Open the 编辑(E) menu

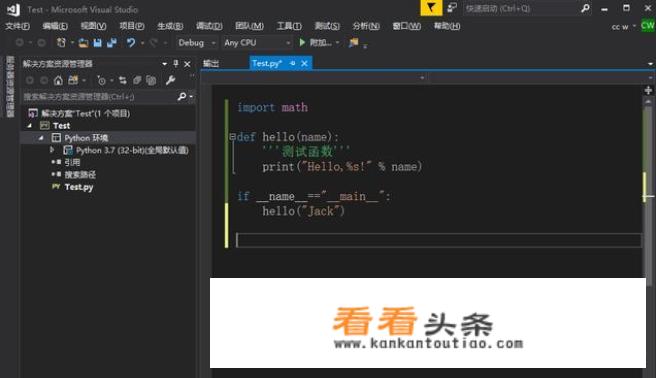pyautogui.click(x=55, y=26)
